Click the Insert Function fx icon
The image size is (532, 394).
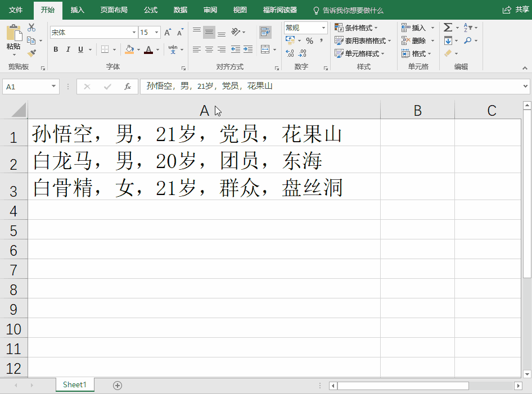click(128, 87)
